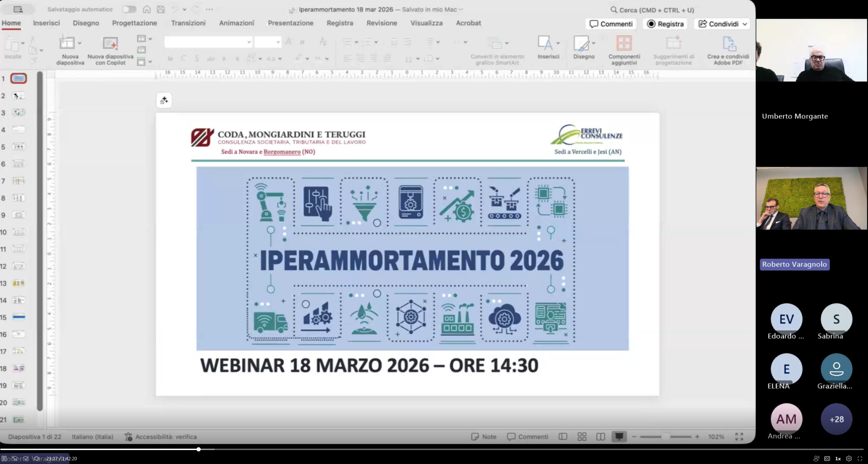Pause the video playback

4,459
